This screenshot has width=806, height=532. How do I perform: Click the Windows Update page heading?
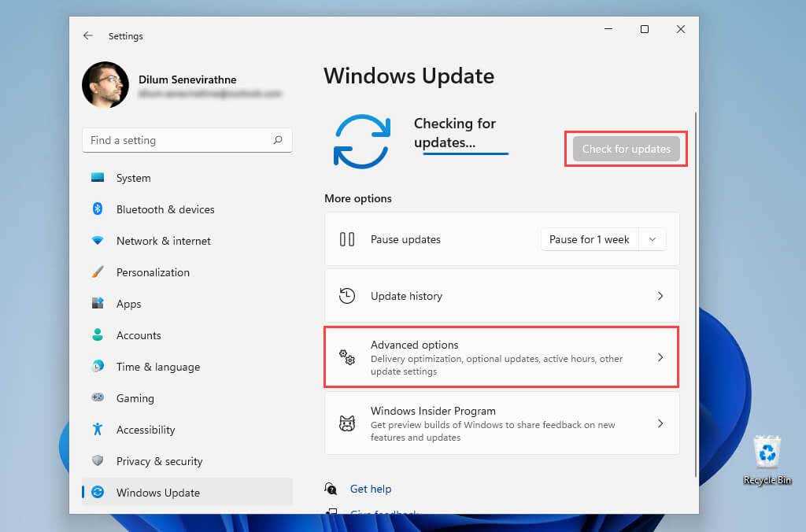(x=409, y=76)
